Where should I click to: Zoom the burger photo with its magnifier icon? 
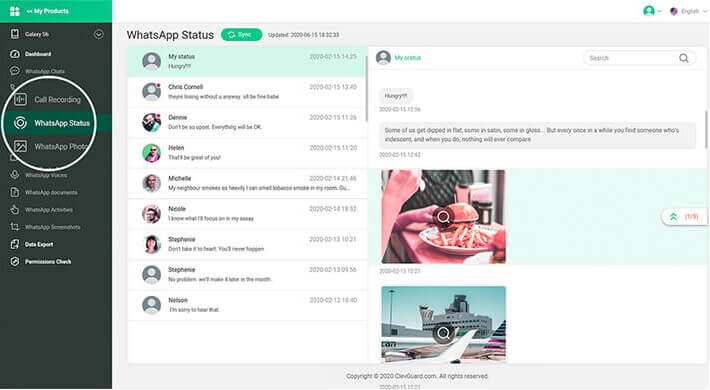click(443, 217)
